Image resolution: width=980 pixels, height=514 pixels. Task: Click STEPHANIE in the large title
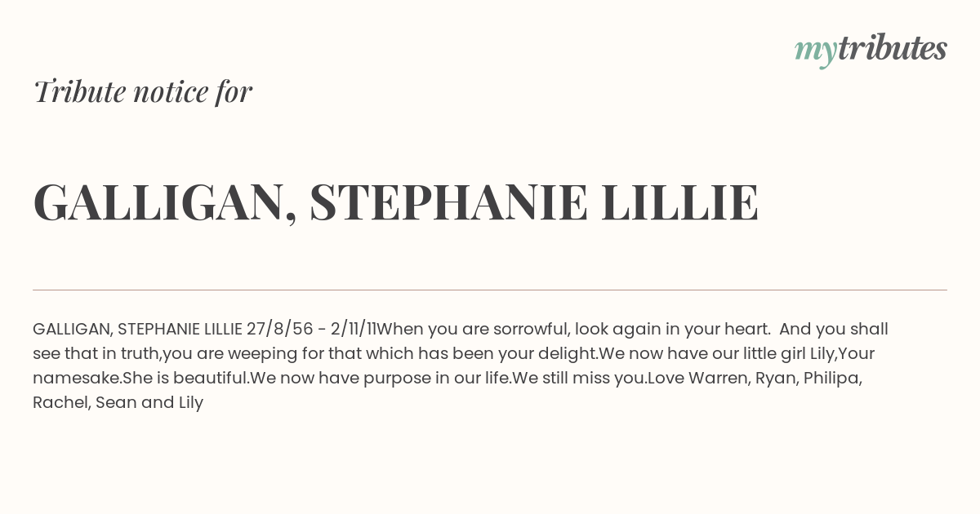[x=448, y=202]
